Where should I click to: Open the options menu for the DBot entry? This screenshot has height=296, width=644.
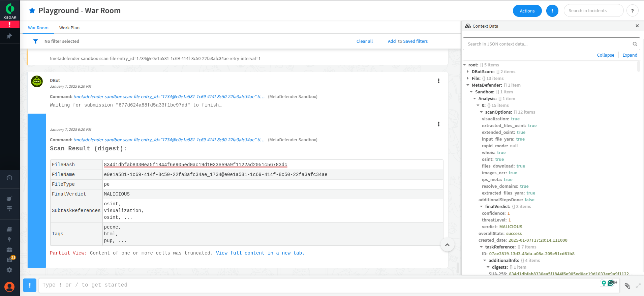point(438,81)
